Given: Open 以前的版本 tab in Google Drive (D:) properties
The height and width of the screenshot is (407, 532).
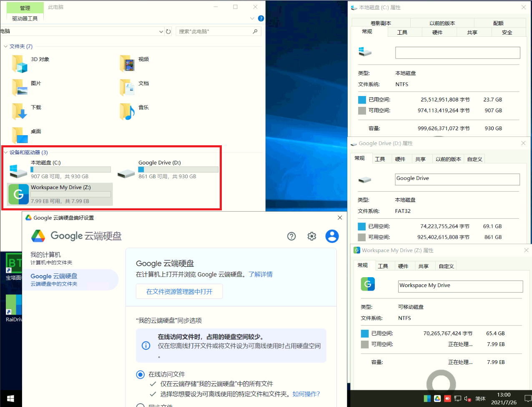Looking at the screenshot, I should (448, 159).
